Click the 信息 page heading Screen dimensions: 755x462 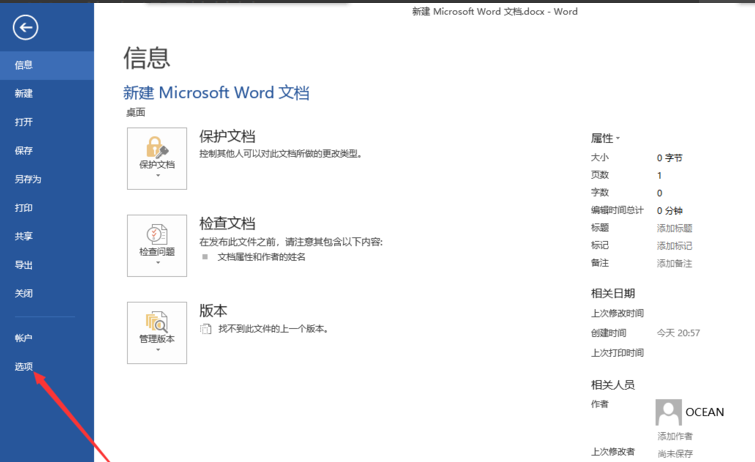click(147, 58)
